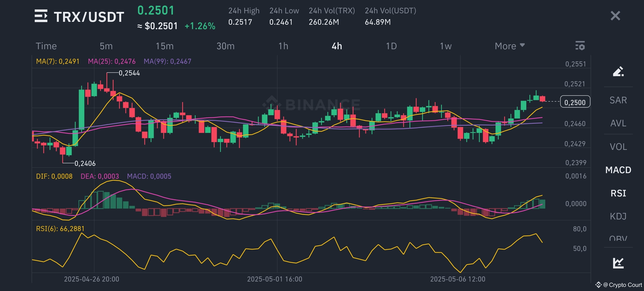
Task: Click the 24h Vol(TRX) value 260.26M
Action: click(324, 22)
